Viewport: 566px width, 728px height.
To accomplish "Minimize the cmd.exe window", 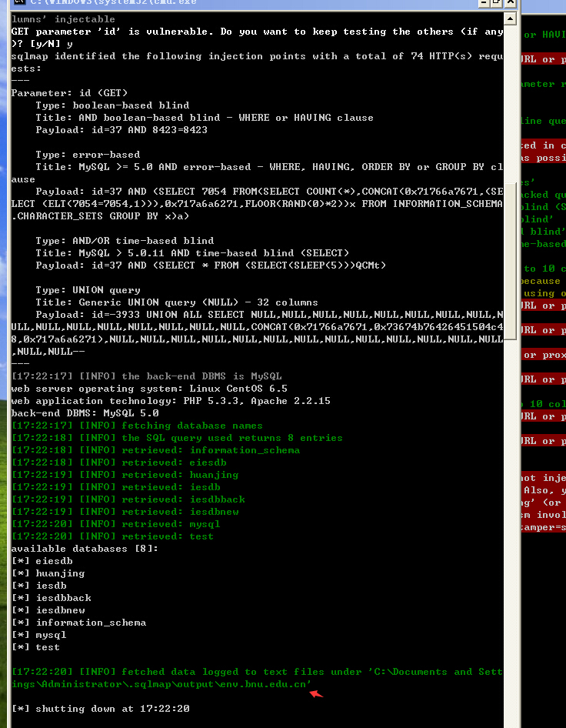I will coord(484,2).
